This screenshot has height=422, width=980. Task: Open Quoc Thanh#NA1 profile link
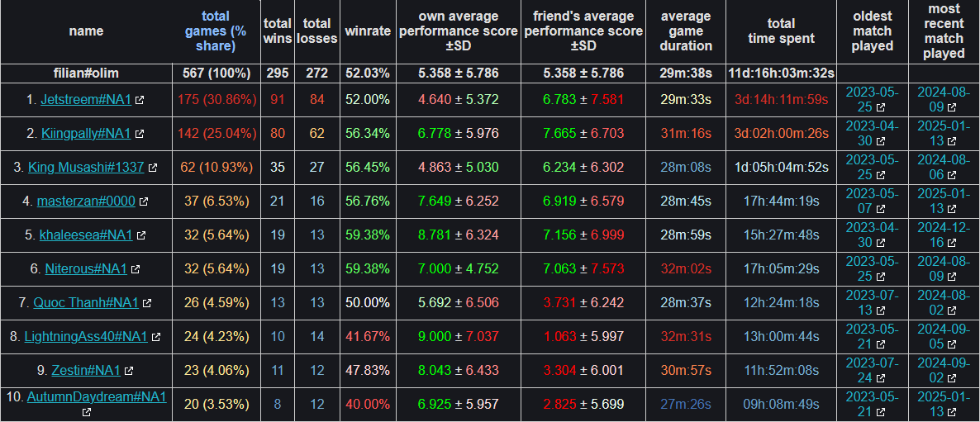pyautogui.click(x=86, y=303)
